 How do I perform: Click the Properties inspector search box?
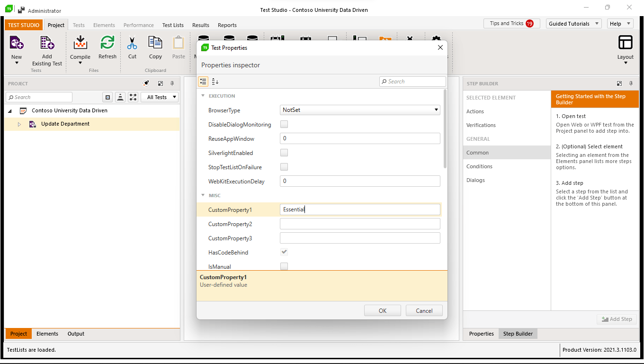click(x=412, y=82)
